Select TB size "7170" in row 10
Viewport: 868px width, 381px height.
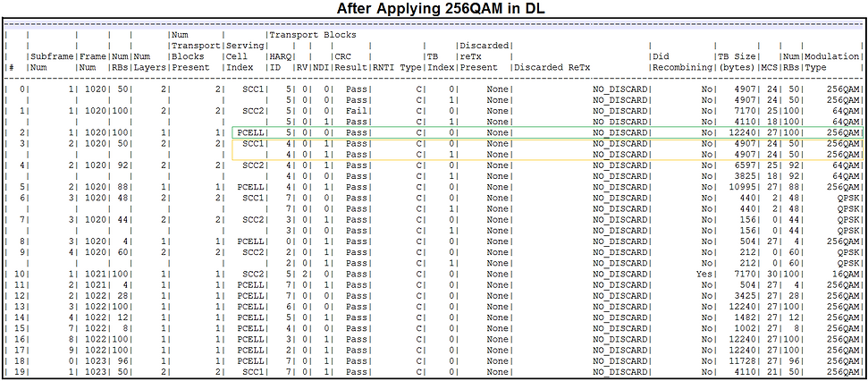point(746,274)
